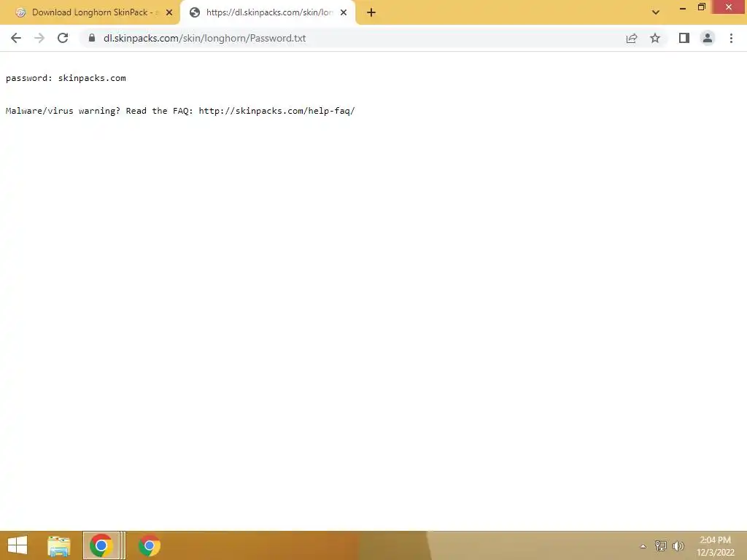Close the Chrome window
Screen dimensions: 747x560
(729, 7)
